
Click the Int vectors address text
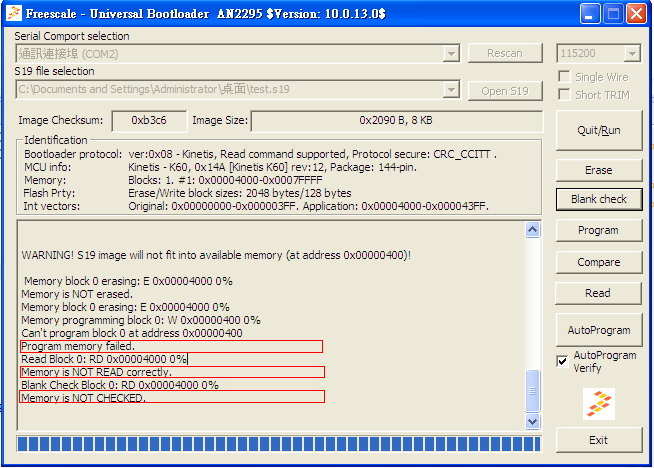coord(308,206)
